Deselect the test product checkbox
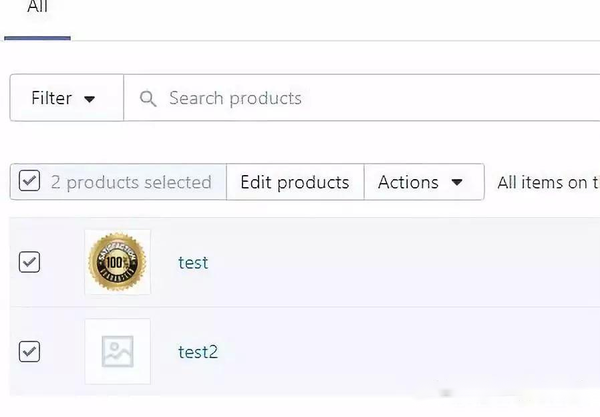Image resolution: width=600 pixels, height=417 pixels. coord(29,262)
